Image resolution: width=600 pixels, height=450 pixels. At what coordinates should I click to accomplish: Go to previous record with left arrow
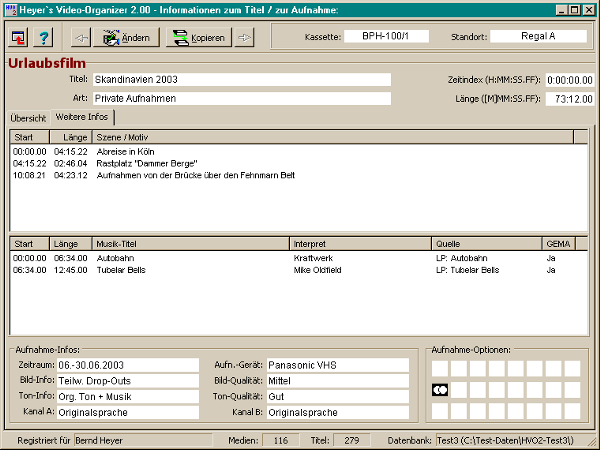[x=81, y=38]
